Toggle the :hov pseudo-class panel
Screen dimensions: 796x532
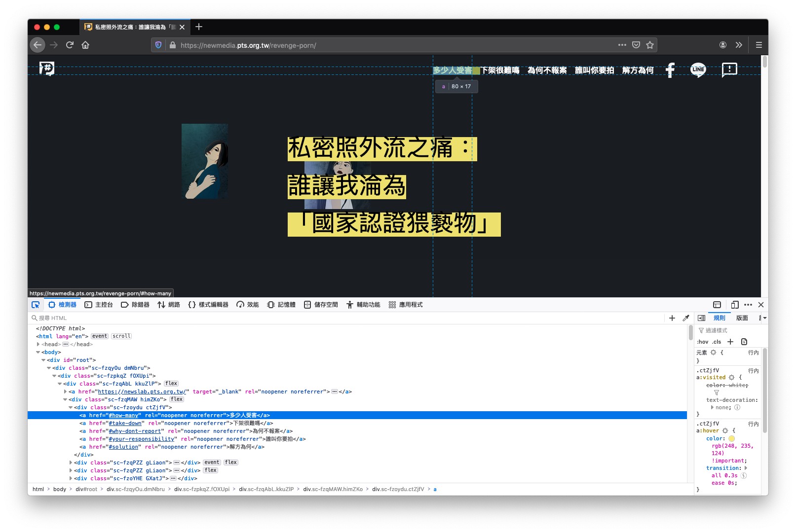[x=703, y=342]
